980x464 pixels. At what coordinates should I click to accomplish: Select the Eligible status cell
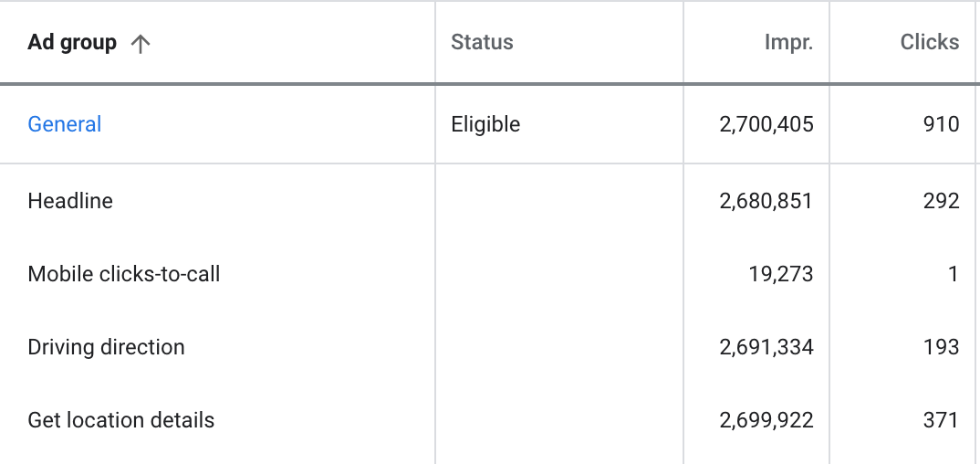(x=485, y=124)
